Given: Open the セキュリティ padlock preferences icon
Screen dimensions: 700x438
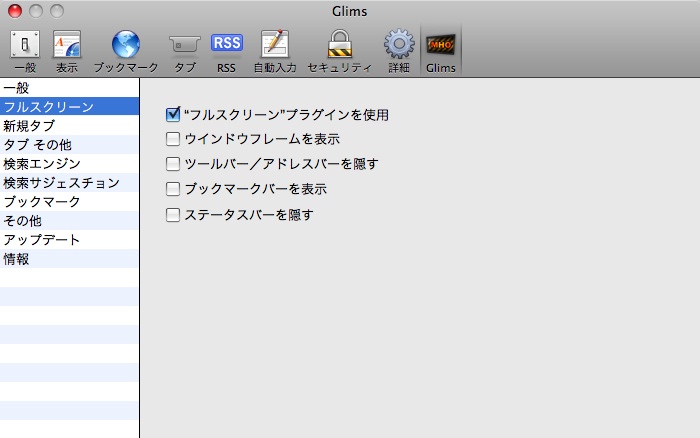Looking at the screenshot, I should (x=340, y=44).
